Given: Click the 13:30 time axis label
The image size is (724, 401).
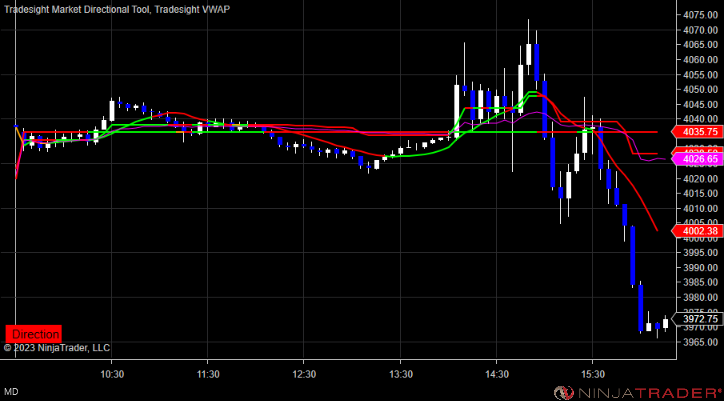Looking at the screenshot, I should (x=400, y=373).
